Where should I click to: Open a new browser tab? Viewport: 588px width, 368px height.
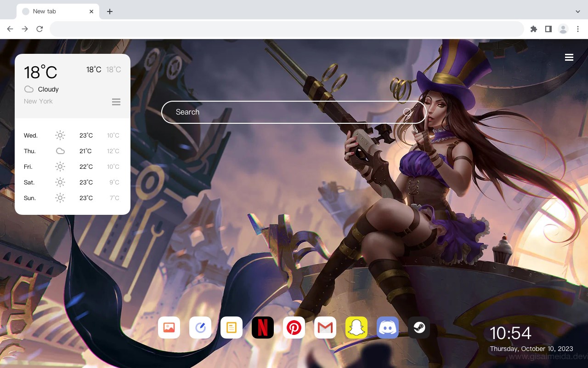tap(109, 11)
